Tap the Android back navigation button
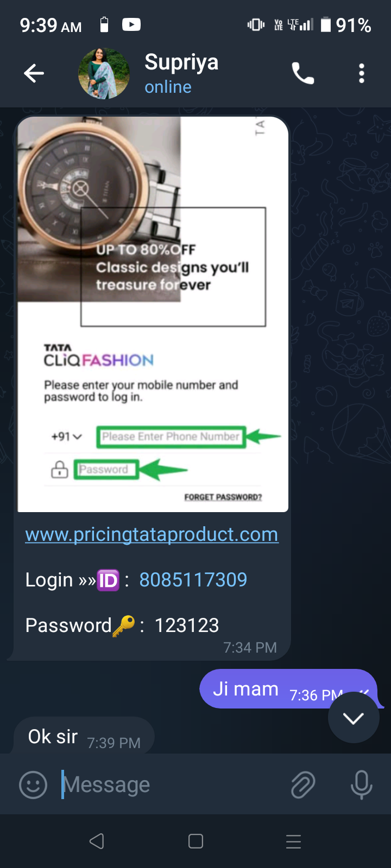Screen dimensions: 391x868 97,841
